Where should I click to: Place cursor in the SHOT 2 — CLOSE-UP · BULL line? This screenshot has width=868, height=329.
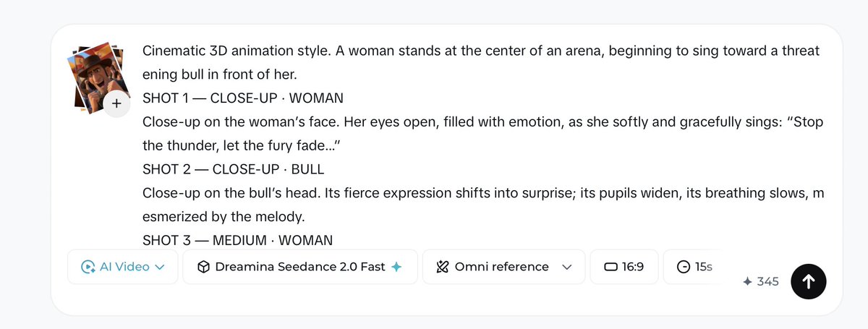pos(234,169)
